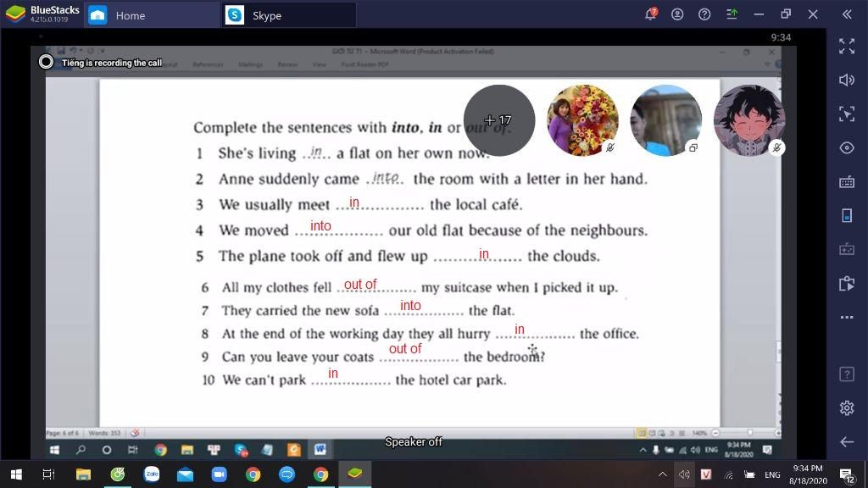
Task: Expand the hidden system tray icons
Action: (663, 474)
